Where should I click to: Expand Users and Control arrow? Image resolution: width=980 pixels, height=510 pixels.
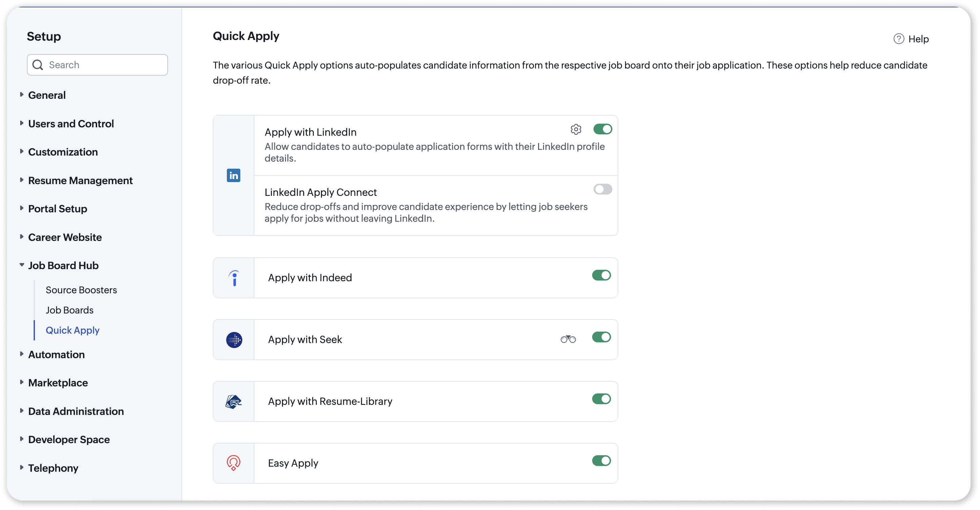[21, 123]
